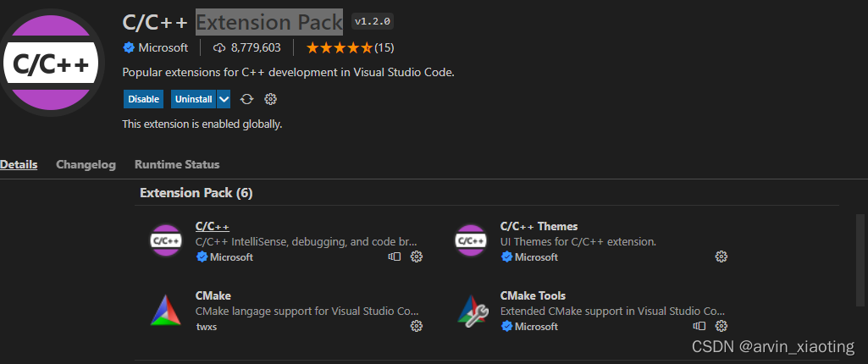Click the Extension Pack (6) heading
868x364 pixels.
point(196,192)
